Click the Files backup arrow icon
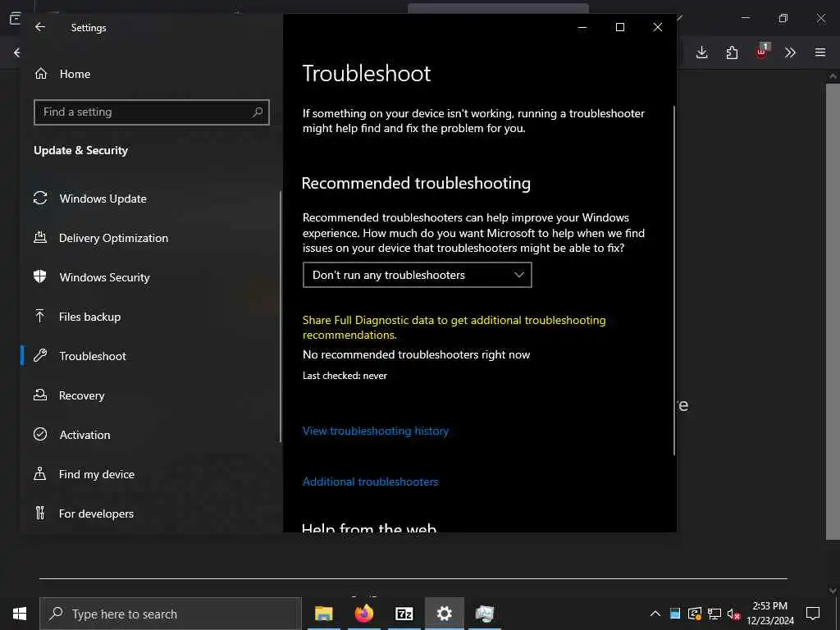The width and height of the screenshot is (840, 630). 40,316
